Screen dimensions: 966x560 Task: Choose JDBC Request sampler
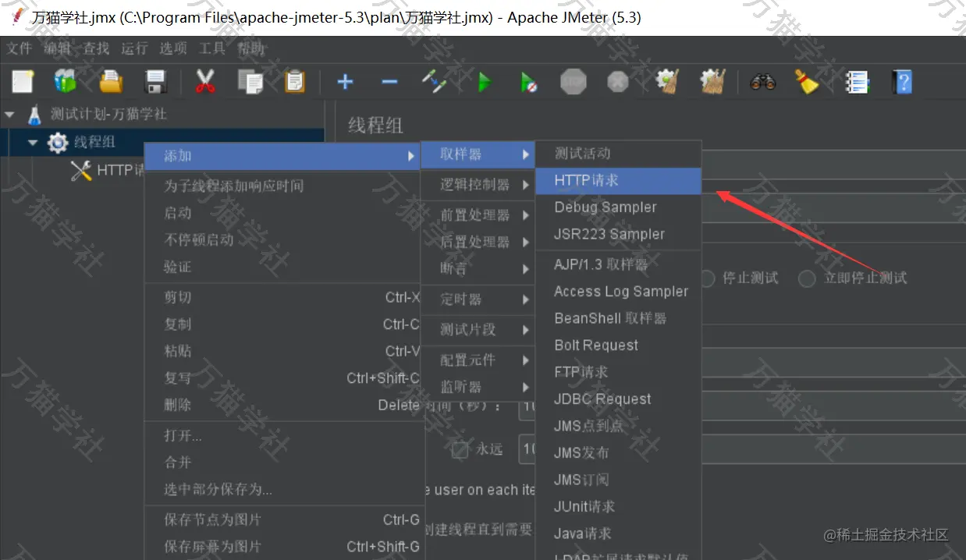click(x=619, y=399)
